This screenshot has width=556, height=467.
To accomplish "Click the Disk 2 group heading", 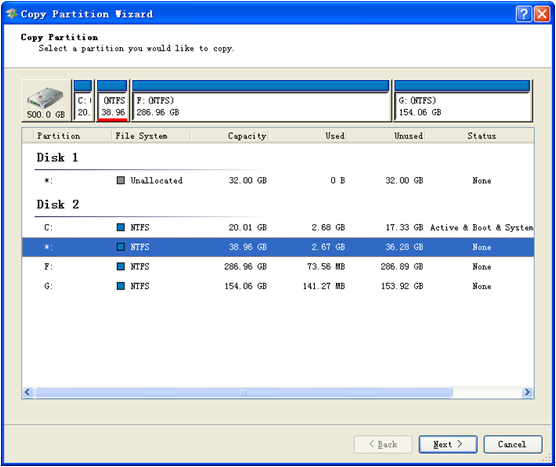I will pos(57,204).
